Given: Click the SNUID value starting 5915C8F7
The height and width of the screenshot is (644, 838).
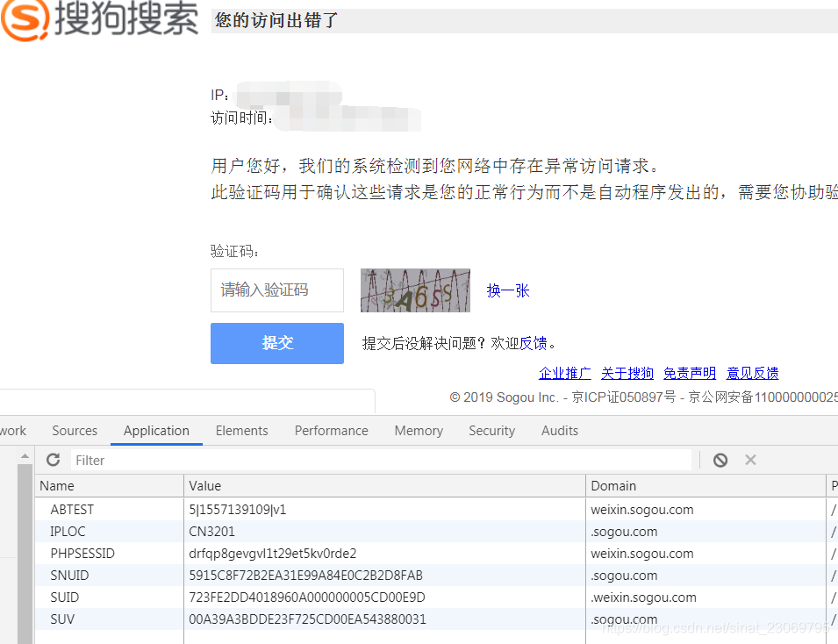Looking at the screenshot, I should [305, 576].
